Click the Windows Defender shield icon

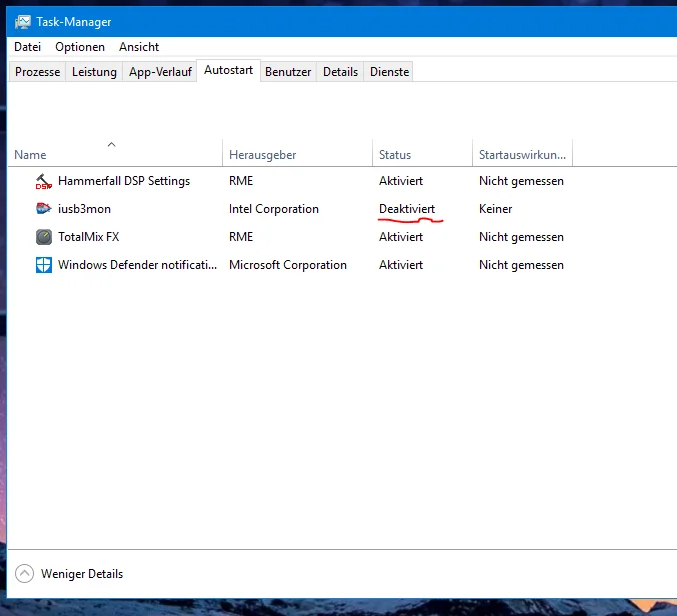tap(44, 265)
